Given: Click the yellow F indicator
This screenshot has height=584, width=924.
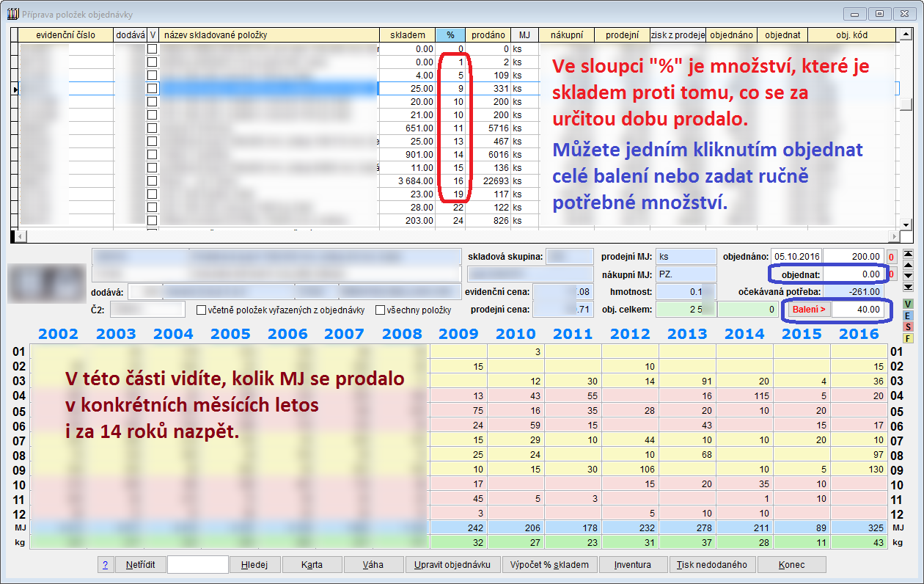Looking at the screenshot, I should tap(908, 338).
